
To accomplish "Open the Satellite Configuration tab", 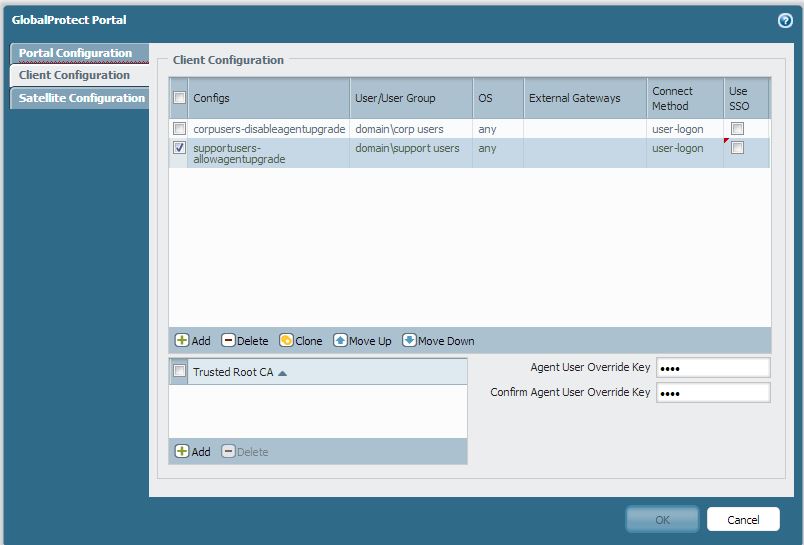I will [x=81, y=98].
